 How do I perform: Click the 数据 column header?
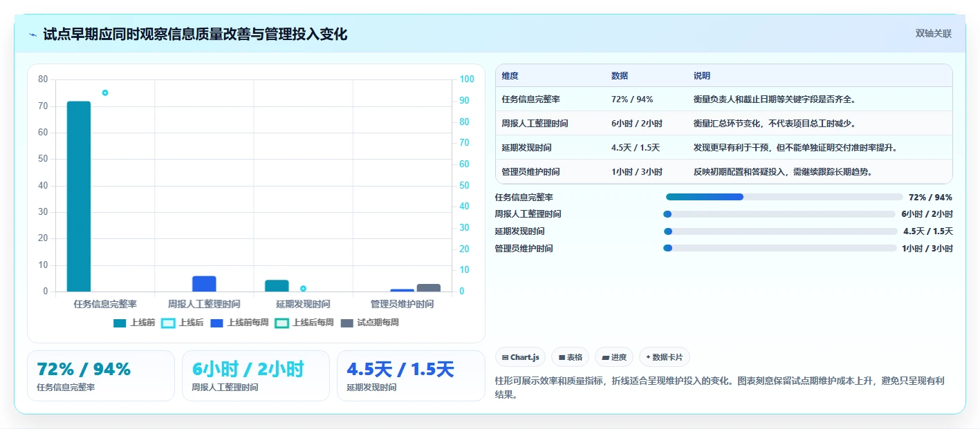(620, 76)
